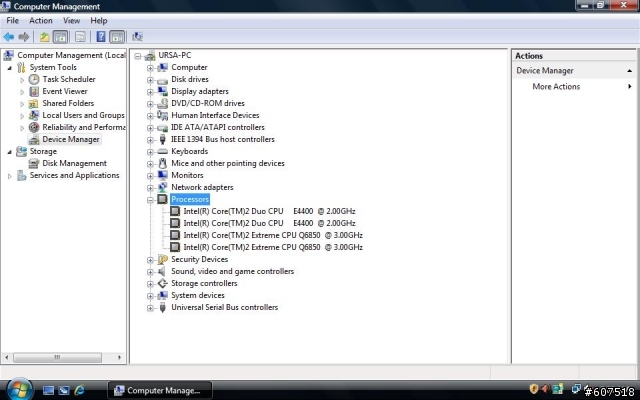This screenshot has width=640, height=400.
Task: Expand the Task Scheduler arrow
Action: click(22, 80)
